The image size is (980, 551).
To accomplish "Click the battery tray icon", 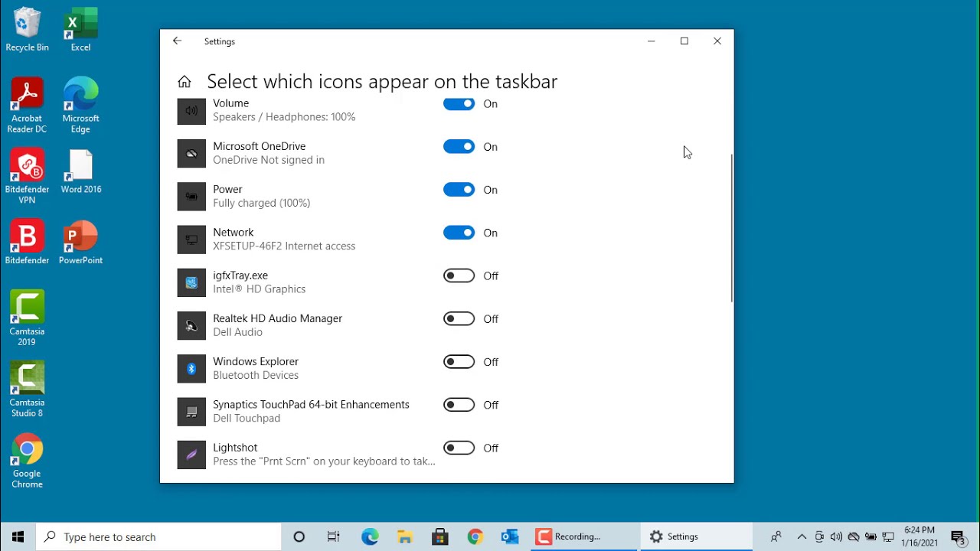I will point(871,537).
